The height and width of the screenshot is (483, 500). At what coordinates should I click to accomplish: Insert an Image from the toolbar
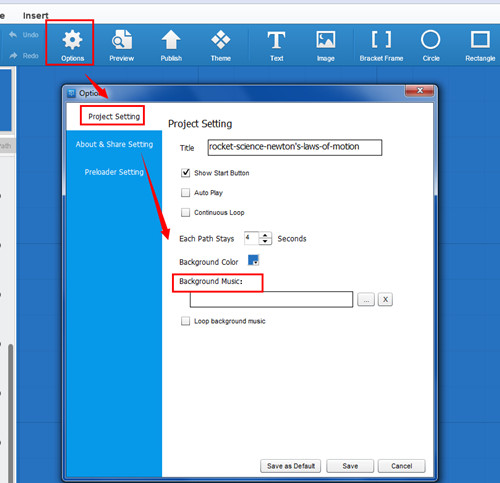326,40
